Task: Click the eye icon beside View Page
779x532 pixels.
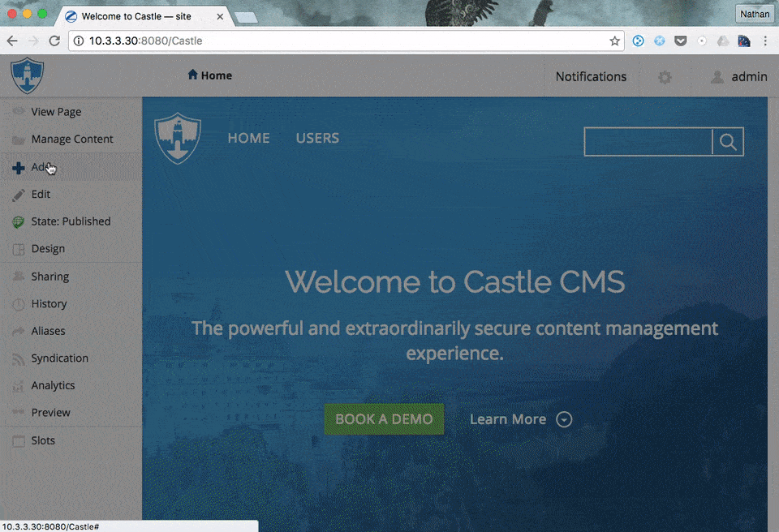Action: pyautogui.click(x=19, y=111)
